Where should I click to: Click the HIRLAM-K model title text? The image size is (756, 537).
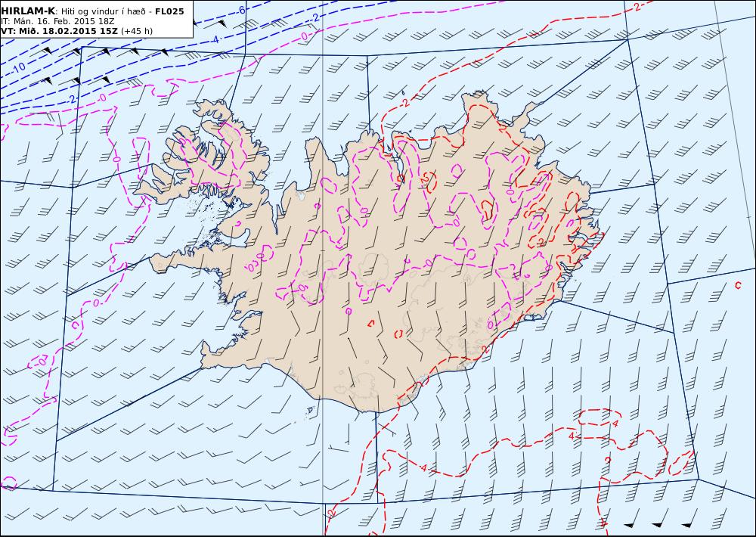tap(29, 11)
